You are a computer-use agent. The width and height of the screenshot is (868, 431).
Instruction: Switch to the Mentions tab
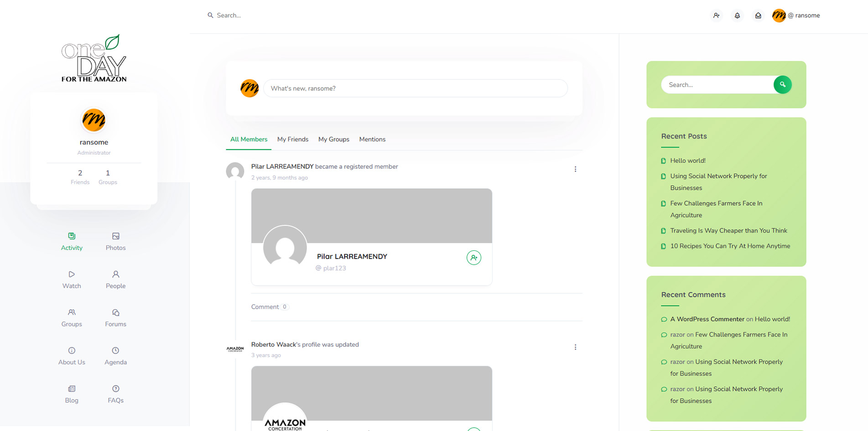click(372, 140)
